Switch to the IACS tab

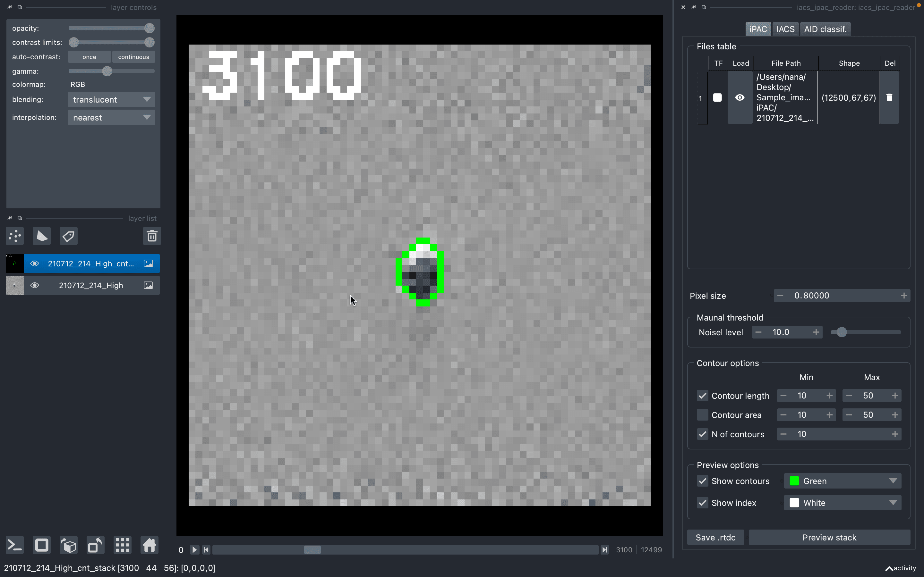point(785,29)
